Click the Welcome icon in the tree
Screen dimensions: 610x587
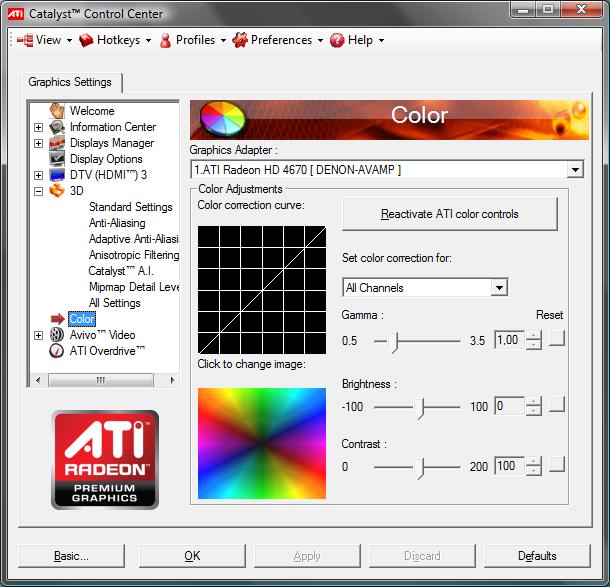(x=57, y=111)
